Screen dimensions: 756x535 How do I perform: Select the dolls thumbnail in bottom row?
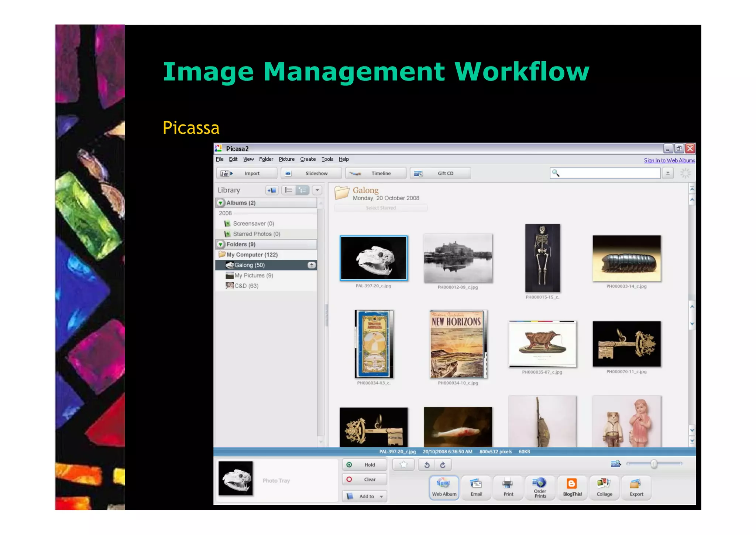tap(626, 421)
